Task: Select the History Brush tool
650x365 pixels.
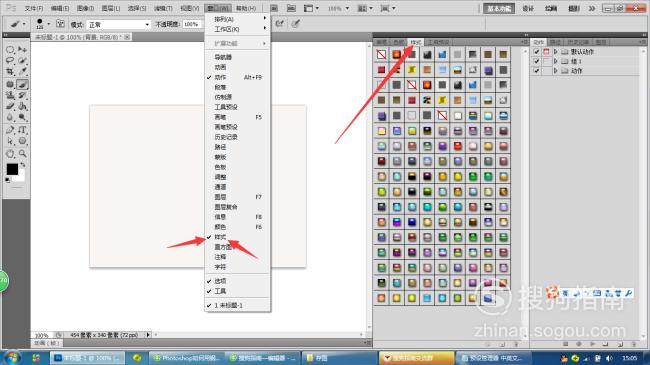Action: tap(22, 95)
